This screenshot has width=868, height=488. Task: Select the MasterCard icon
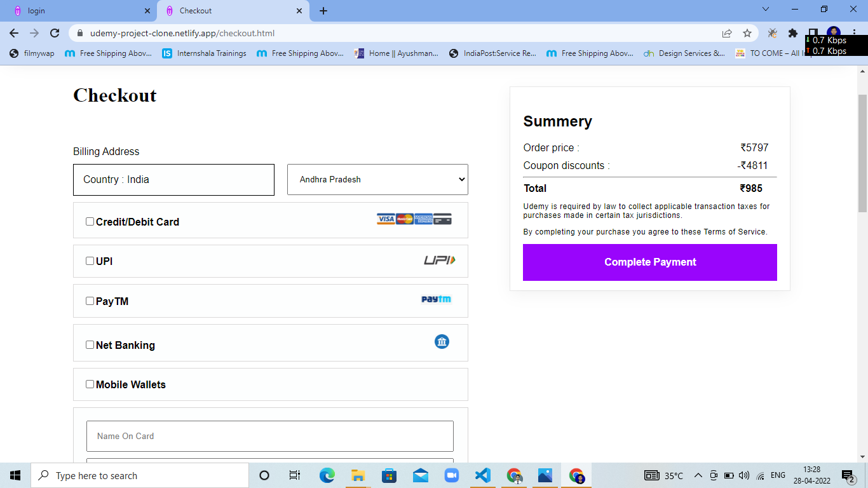click(405, 219)
